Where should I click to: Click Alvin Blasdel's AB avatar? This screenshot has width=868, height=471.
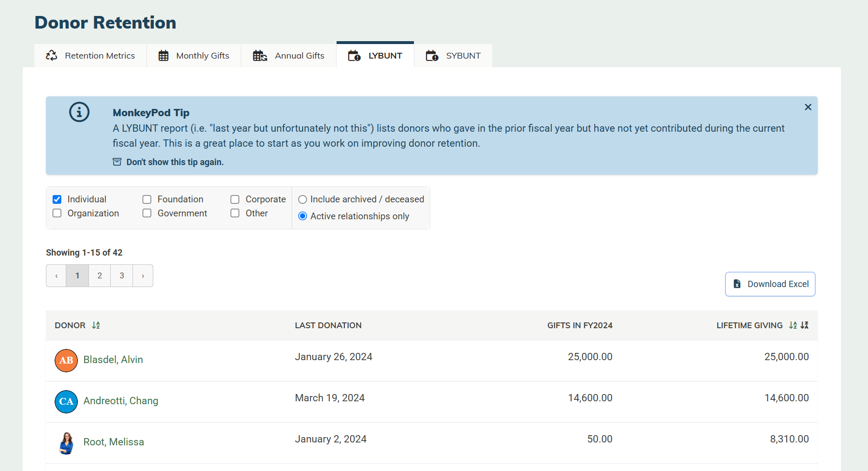[x=66, y=360]
